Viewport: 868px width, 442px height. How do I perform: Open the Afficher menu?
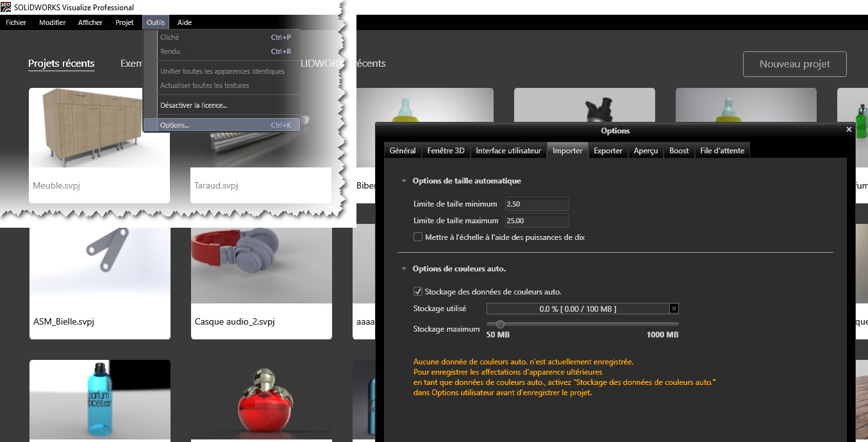tap(90, 22)
